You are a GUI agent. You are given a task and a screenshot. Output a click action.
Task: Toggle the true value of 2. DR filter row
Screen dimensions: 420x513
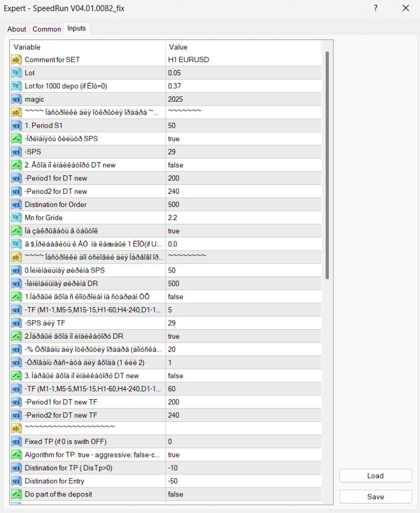[x=244, y=336]
